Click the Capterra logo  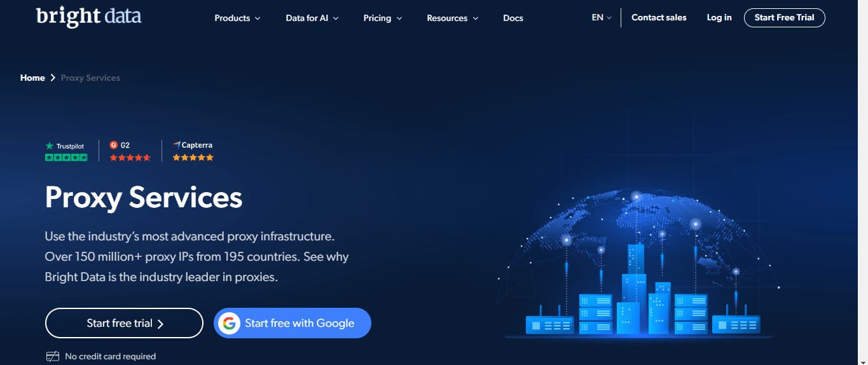point(193,145)
